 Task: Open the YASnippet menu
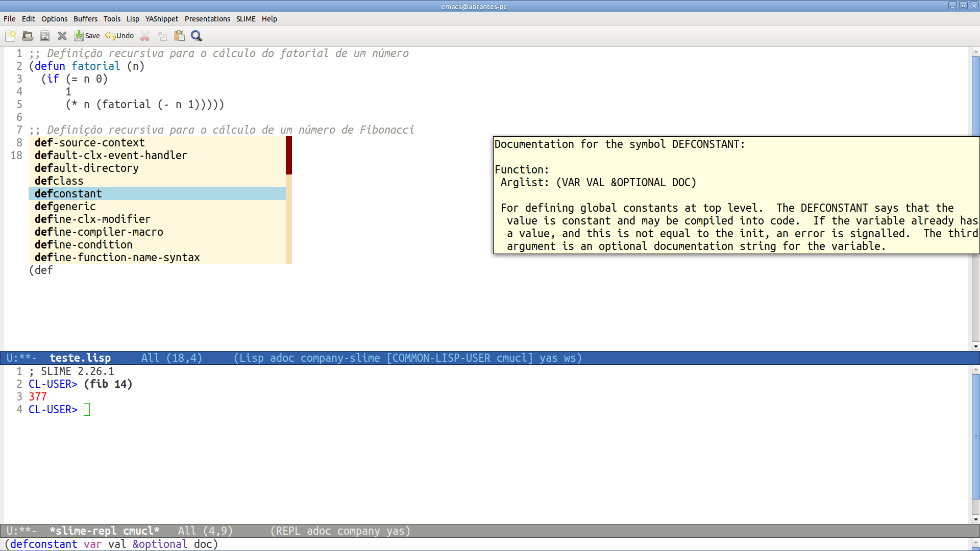162,19
